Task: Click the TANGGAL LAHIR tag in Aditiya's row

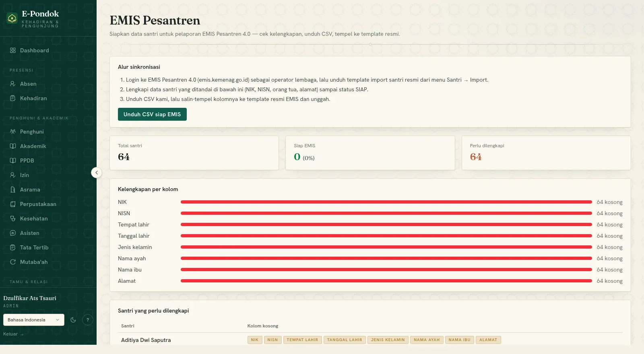Action: pos(345,340)
